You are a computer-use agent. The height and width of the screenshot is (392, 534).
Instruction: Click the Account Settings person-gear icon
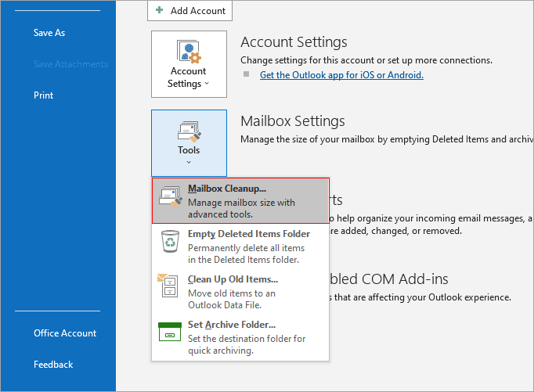tap(189, 52)
